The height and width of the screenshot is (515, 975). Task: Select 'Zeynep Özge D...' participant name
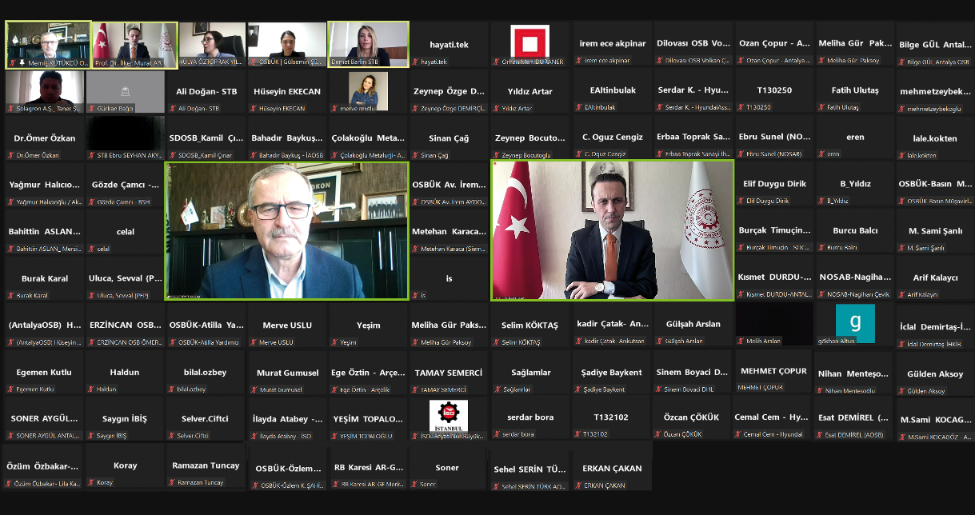[448, 91]
